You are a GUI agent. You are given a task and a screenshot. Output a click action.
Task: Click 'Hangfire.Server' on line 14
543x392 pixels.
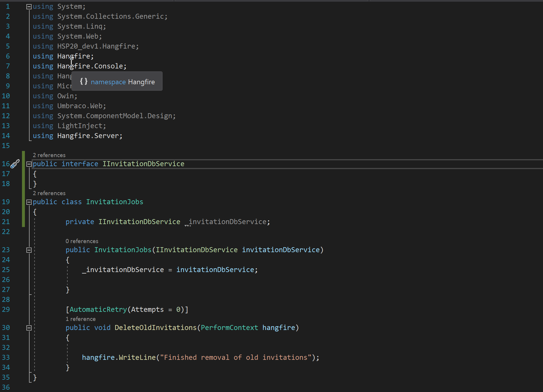click(88, 136)
